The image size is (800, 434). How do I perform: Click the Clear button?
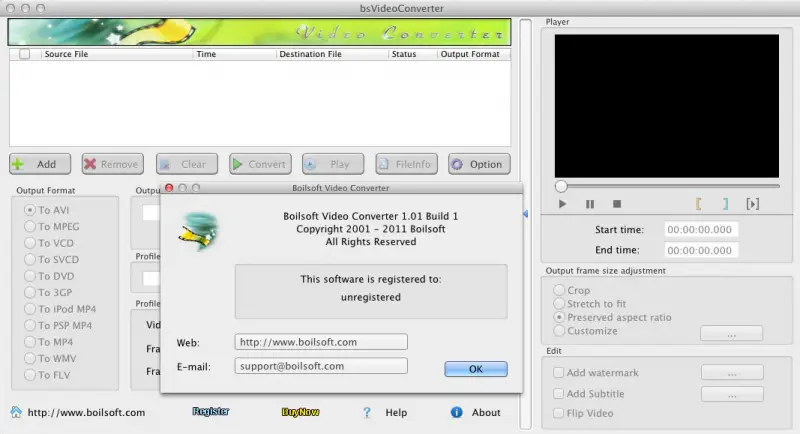187,164
